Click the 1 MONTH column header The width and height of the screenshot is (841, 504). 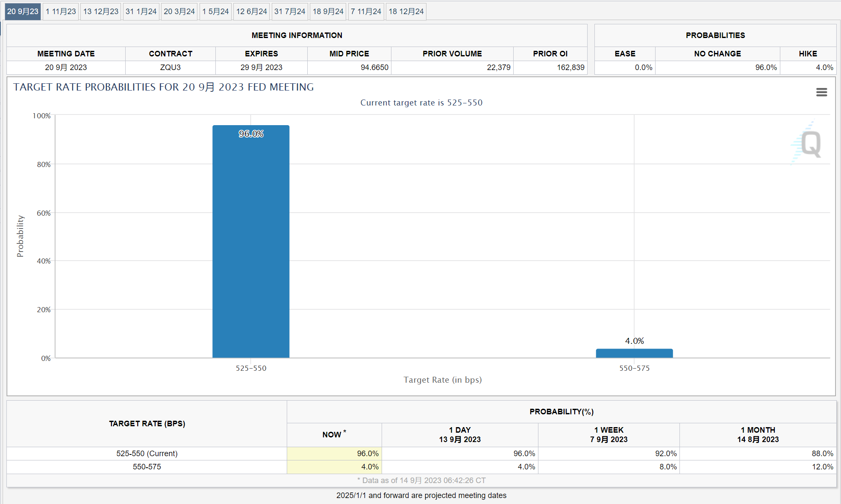[758, 435]
